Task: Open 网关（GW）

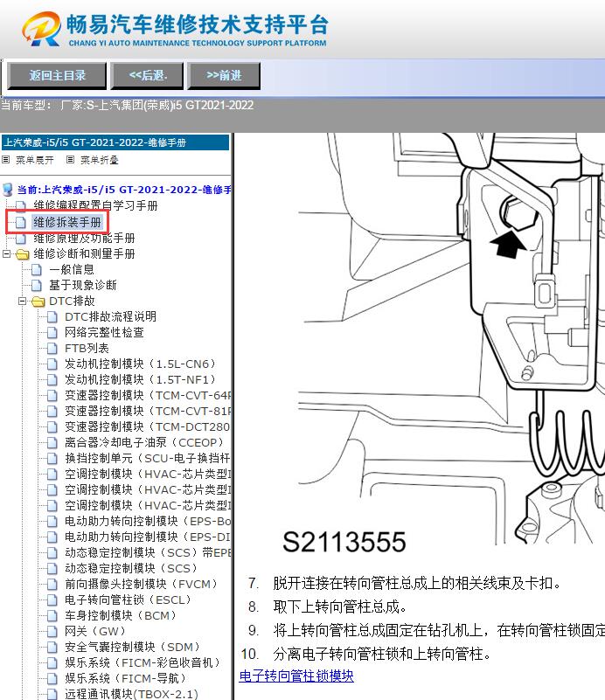Action: click(x=95, y=631)
